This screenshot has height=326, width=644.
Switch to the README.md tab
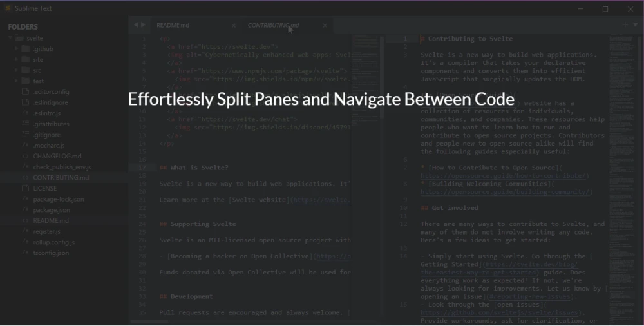[173, 25]
